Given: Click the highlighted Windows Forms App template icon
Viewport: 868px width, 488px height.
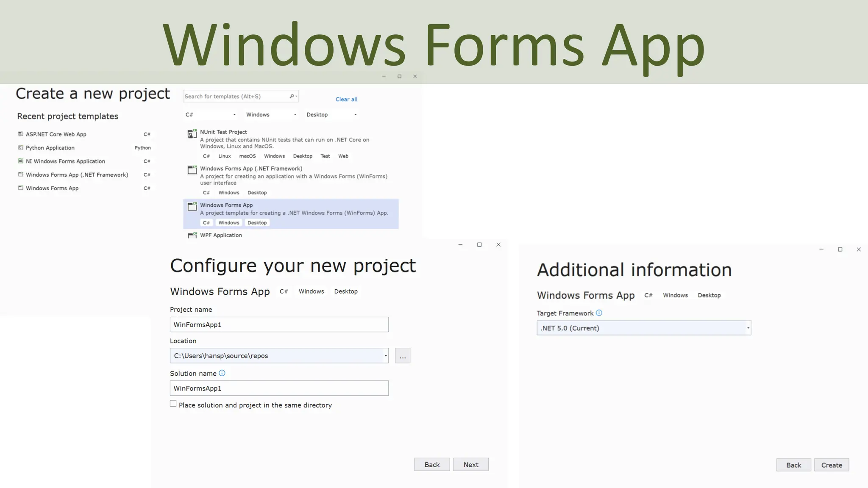Looking at the screenshot, I should tap(192, 207).
